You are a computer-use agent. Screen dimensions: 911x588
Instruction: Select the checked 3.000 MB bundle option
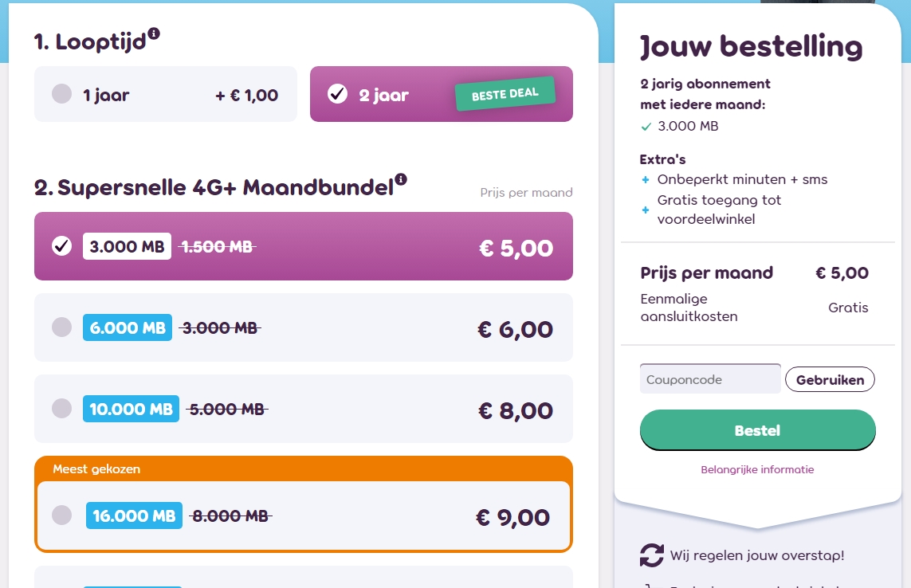[x=304, y=246]
